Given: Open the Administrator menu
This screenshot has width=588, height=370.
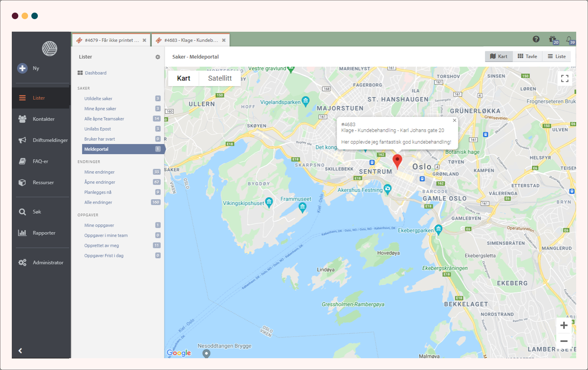Looking at the screenshot, I should point(48,263).
